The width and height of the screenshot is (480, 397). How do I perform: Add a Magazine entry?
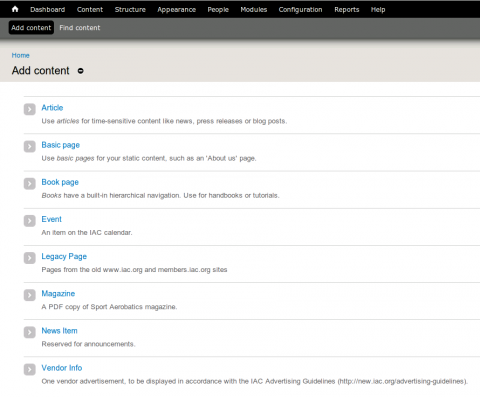pyautogui.click(x=58, y=294)
